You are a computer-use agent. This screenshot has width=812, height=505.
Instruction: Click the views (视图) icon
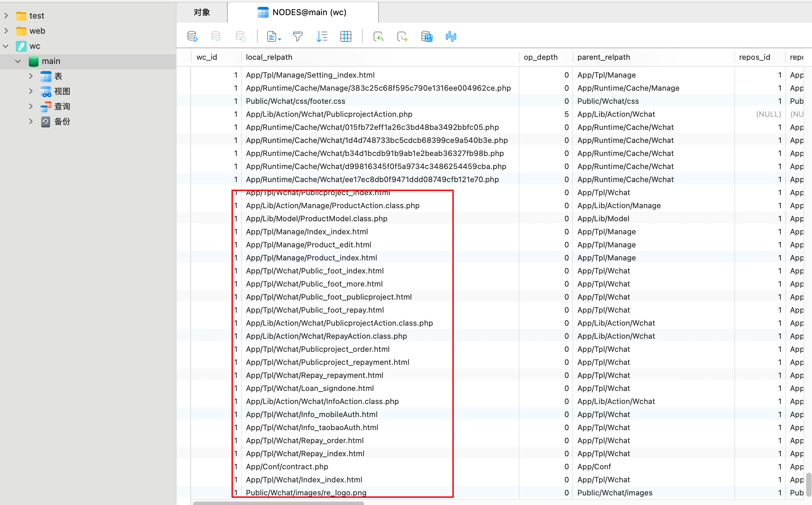[46, 91]
